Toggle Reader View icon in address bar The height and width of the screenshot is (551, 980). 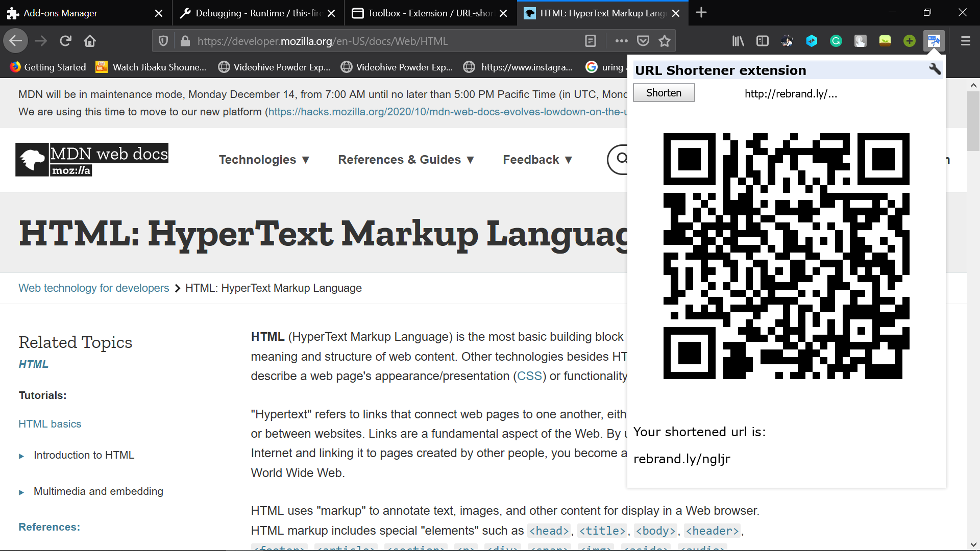[591, 41]
